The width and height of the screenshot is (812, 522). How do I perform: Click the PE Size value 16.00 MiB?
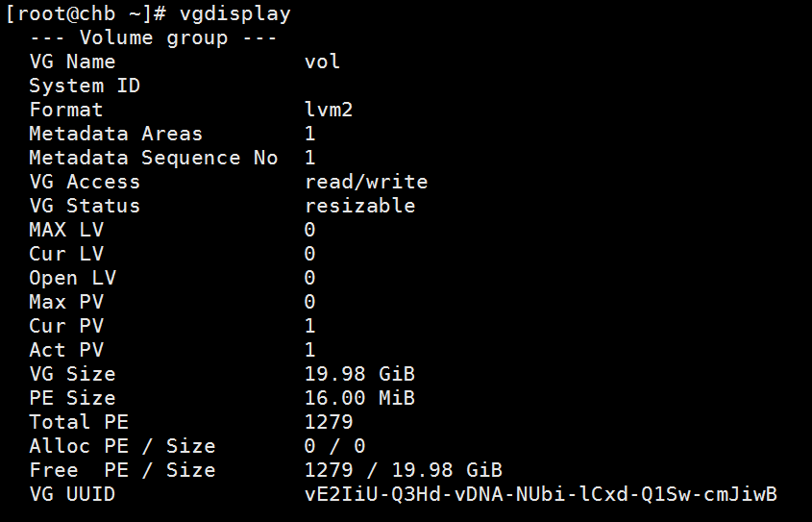359,398
